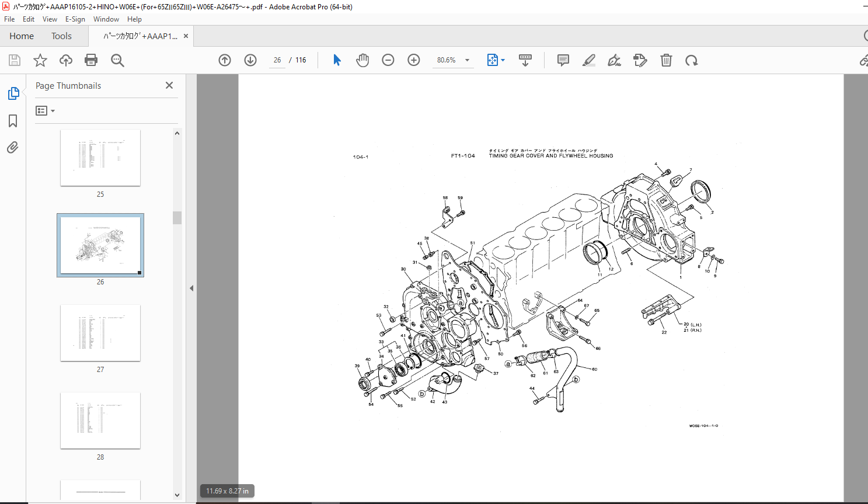The image size is (868, 504).
Task: Toggle the Page Thumbnails pane icon
Action: click(x=13, y=93)
